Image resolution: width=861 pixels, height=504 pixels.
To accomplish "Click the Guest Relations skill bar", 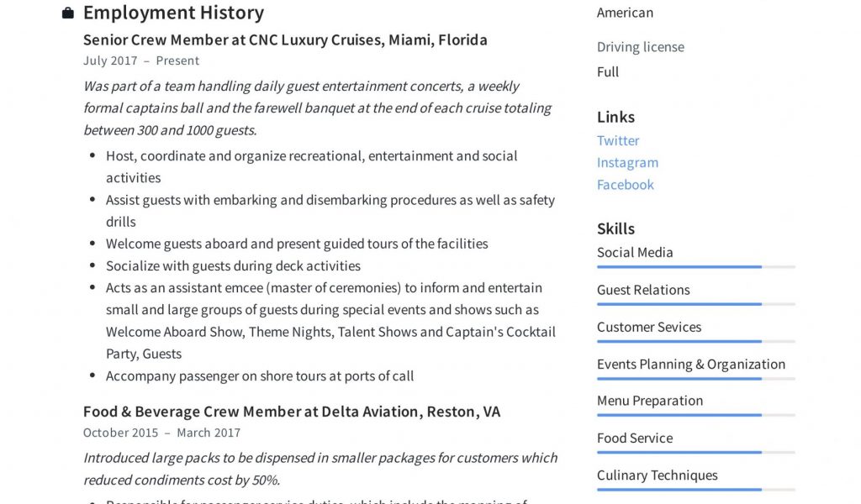I will pos(695,304).
